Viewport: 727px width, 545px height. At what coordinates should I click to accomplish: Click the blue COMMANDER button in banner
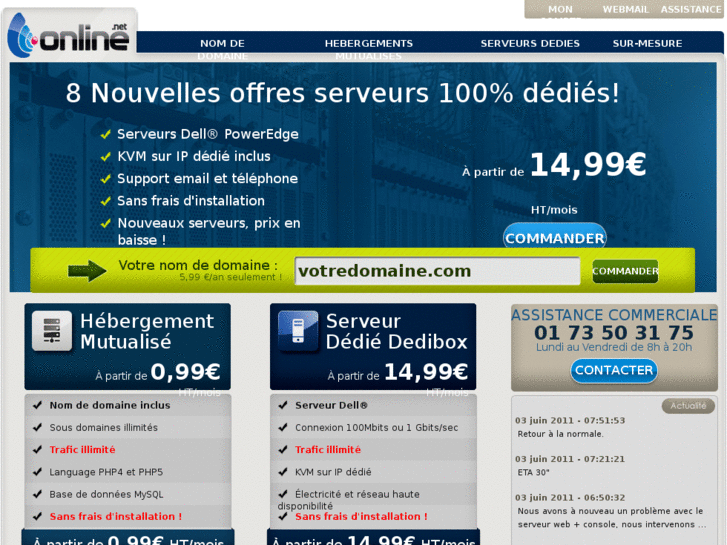click(555, 237)
